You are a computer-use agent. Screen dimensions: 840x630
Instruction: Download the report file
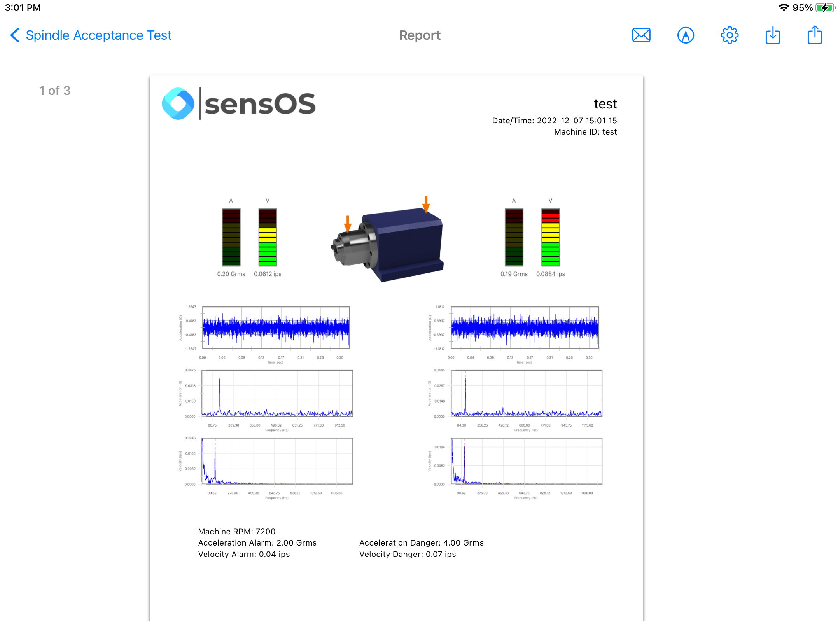tap(773, 35)
